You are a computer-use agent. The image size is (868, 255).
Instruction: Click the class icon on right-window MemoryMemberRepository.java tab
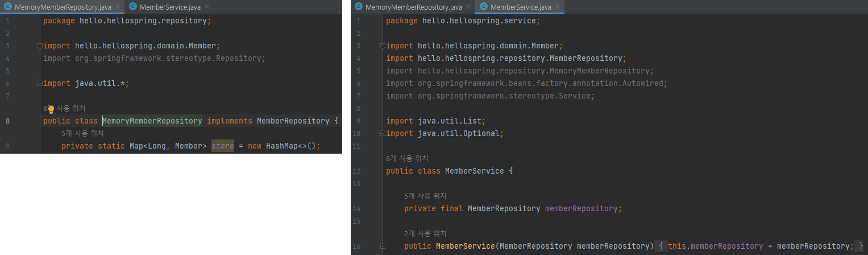click(x=359, y=7)
